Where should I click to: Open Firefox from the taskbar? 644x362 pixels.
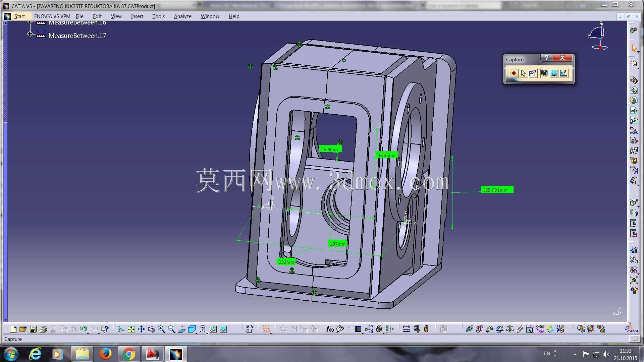pyautogui.click(x=106, y=354)
